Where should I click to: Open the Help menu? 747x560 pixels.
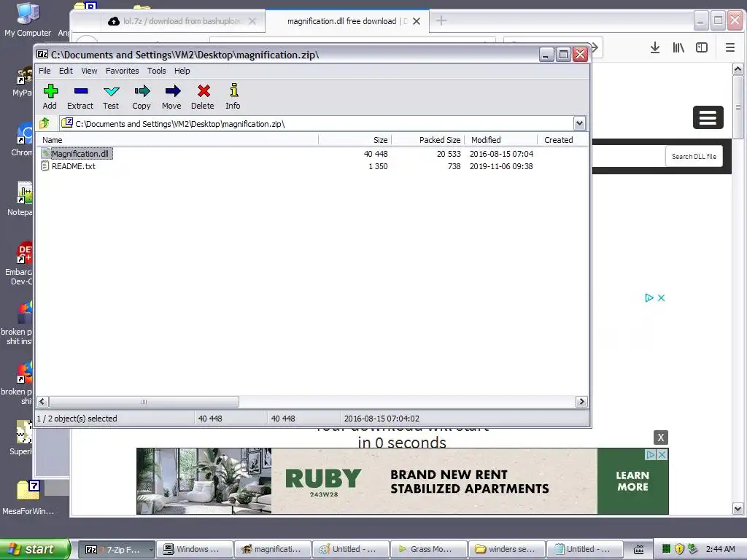(182, 71)
